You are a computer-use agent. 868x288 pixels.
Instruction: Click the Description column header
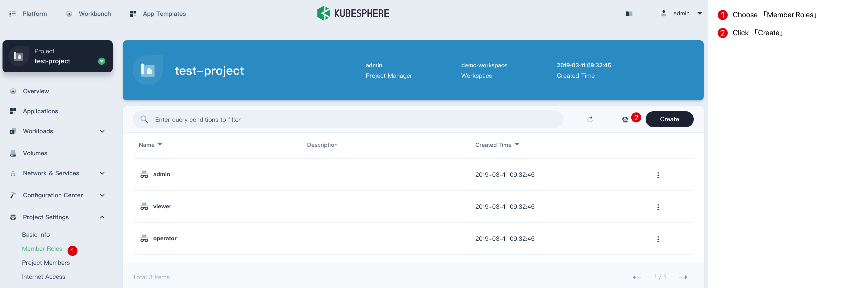322,145
